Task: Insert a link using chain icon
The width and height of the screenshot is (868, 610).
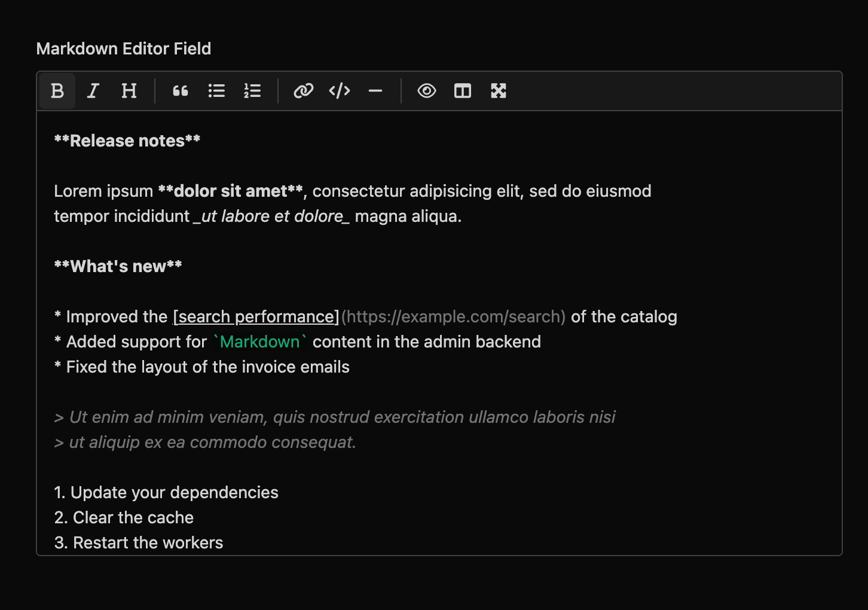Action: 304,91
